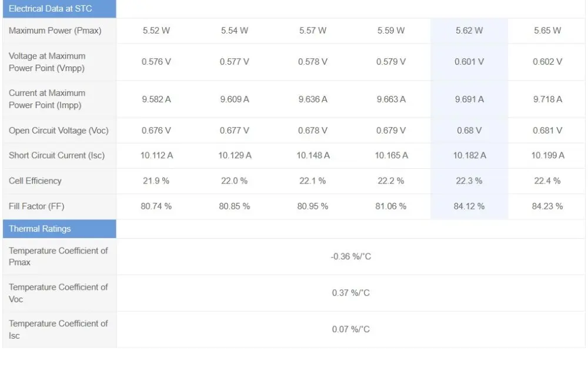Click the 22.1 % efficiency value
The height and width of the screenshot is (371, 588).
point(312,181)
